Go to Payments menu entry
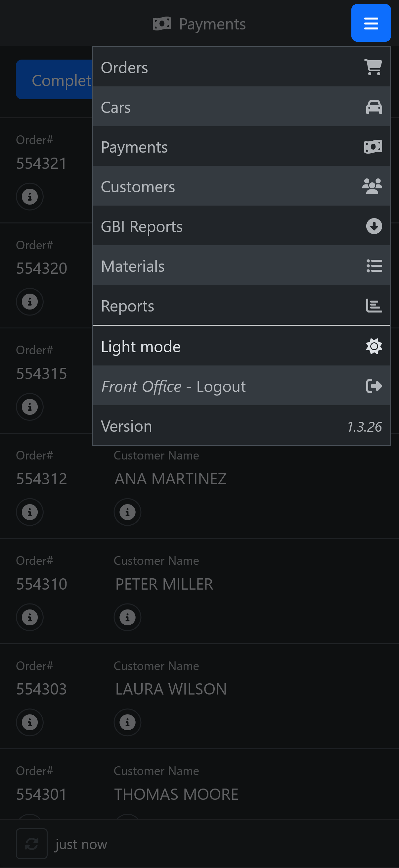 click(x=241, y=147)
